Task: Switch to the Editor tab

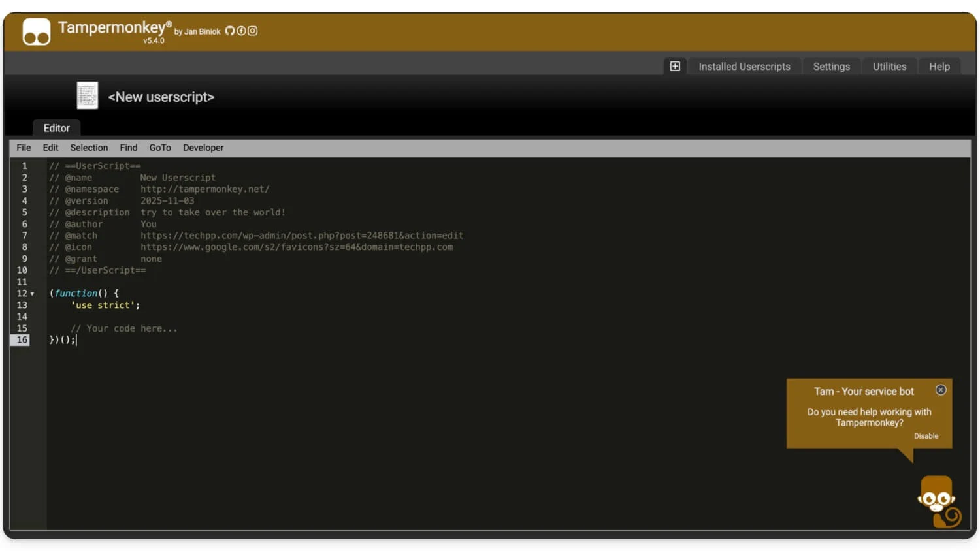Action: pos(56,128)
